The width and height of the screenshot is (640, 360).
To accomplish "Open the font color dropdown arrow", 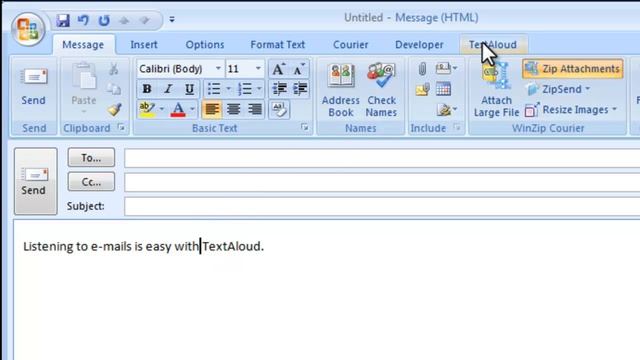I will [x=192, y=109].
